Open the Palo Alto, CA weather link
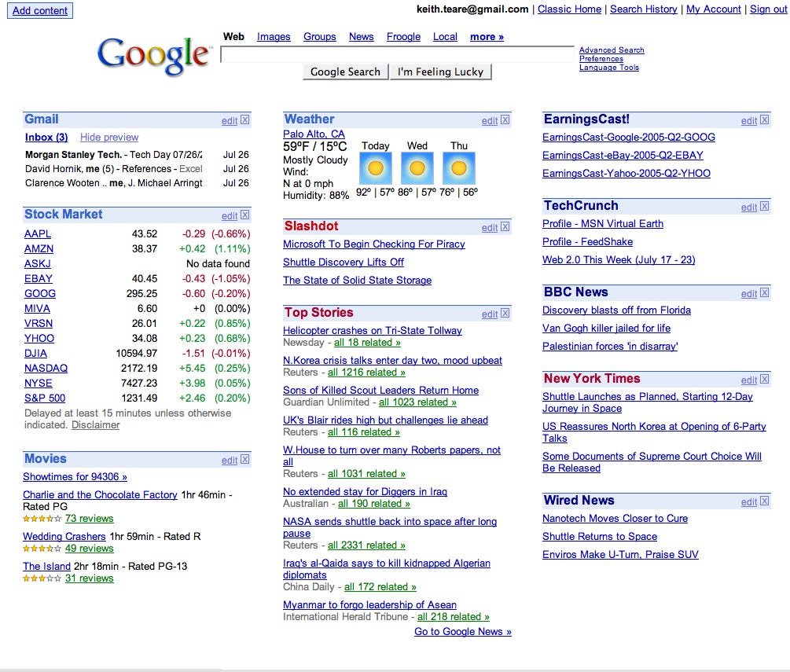Viewport: 790px width, 672px height. click(x=314, y=134)
